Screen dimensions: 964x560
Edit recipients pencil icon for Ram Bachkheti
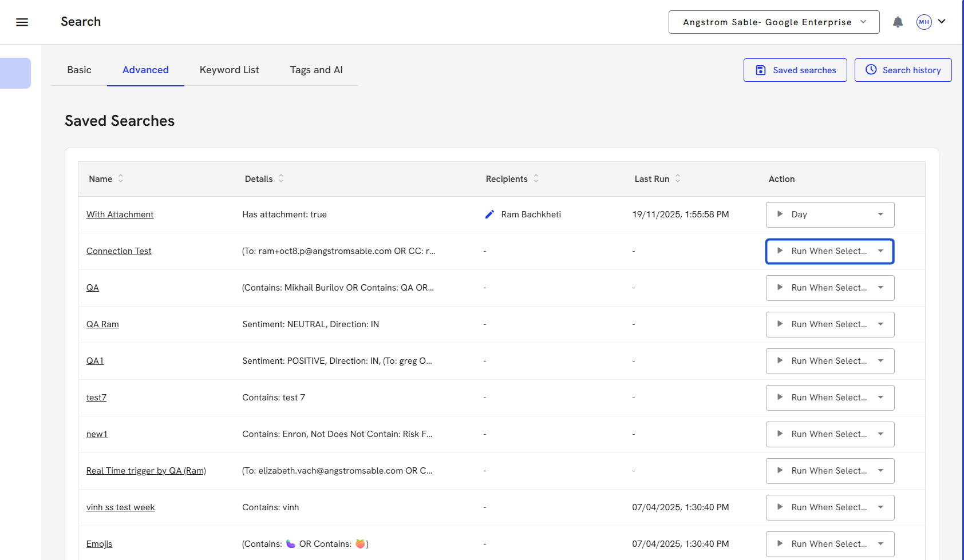(489, 215)
